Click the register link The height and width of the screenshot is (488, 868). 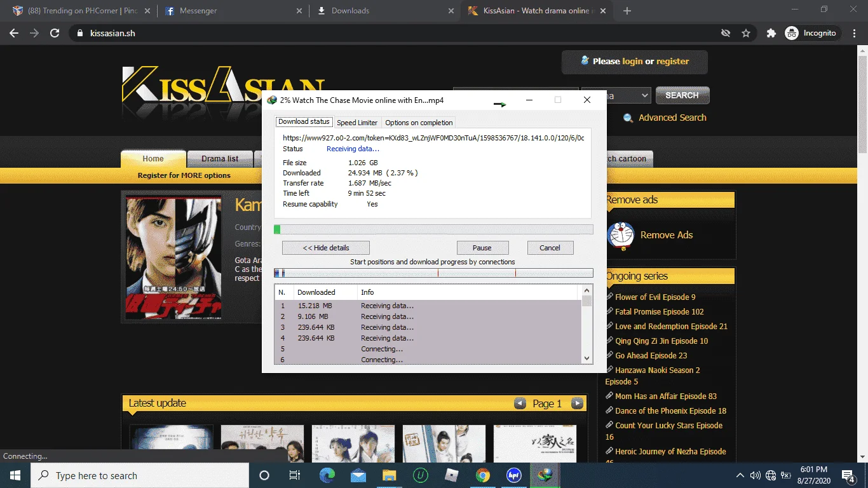point(672,62)
